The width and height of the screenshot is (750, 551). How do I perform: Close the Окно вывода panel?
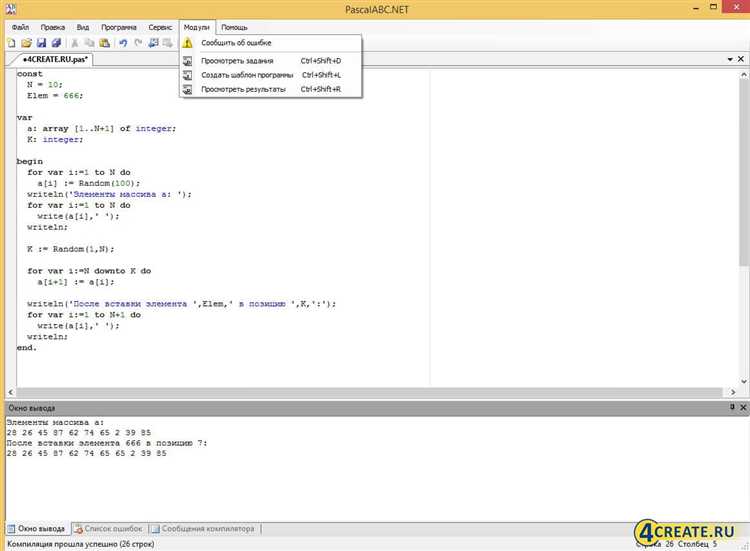point(743,408)
